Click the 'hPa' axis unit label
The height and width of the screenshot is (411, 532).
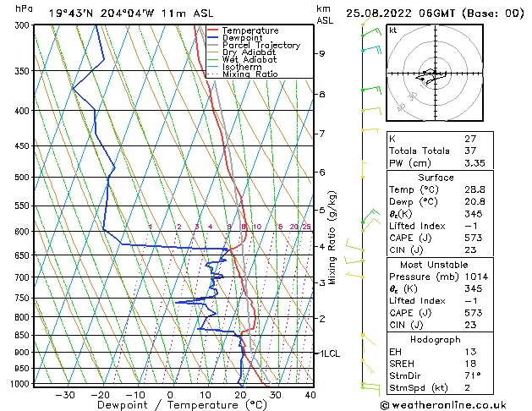pos(24,8)
